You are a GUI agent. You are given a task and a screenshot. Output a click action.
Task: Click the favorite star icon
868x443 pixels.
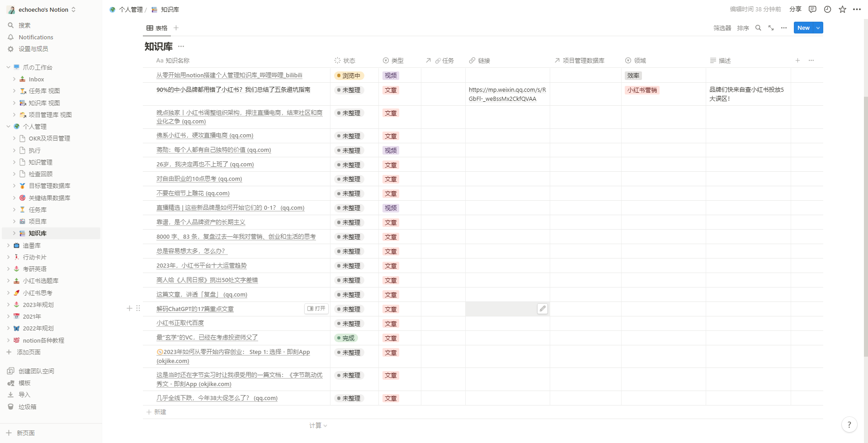(842, 9)
